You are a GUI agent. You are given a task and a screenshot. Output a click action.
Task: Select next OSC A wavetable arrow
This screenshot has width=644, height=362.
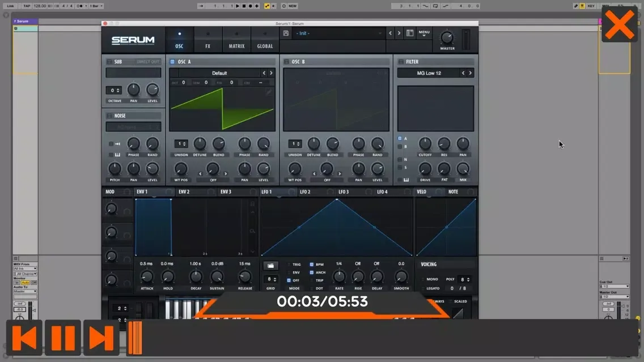271,73
